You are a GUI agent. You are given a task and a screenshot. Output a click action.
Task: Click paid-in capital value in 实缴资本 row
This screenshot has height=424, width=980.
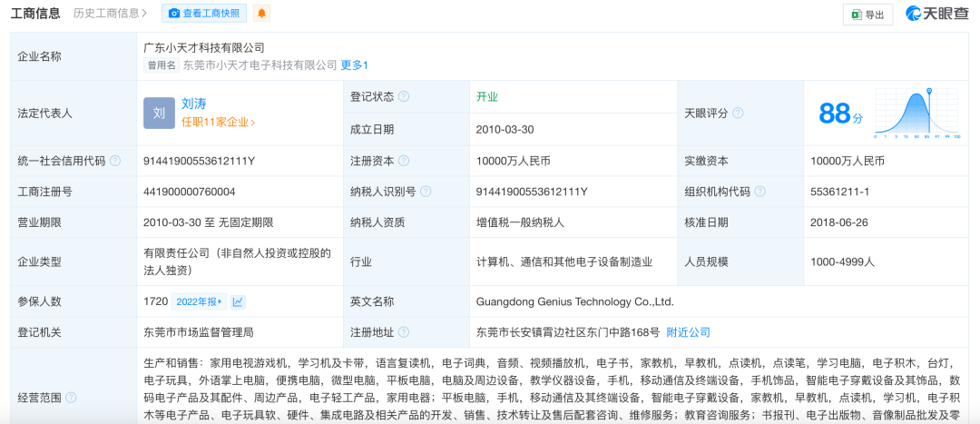tap(848, 161)
